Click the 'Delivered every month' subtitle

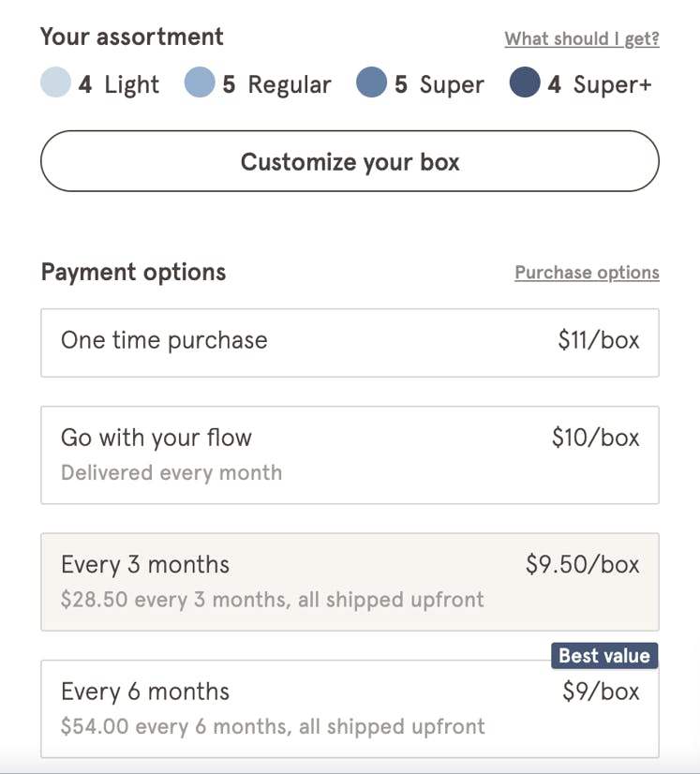[171, 472]
